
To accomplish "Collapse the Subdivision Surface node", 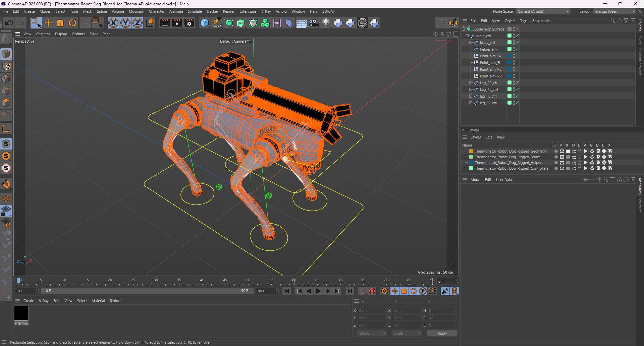I will [463, 29].
